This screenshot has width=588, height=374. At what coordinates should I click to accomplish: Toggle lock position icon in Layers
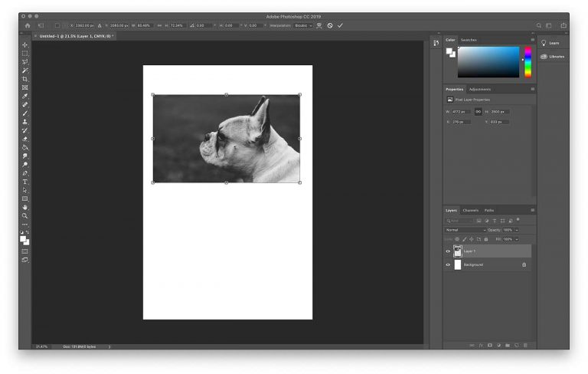(x=472, y=239)
